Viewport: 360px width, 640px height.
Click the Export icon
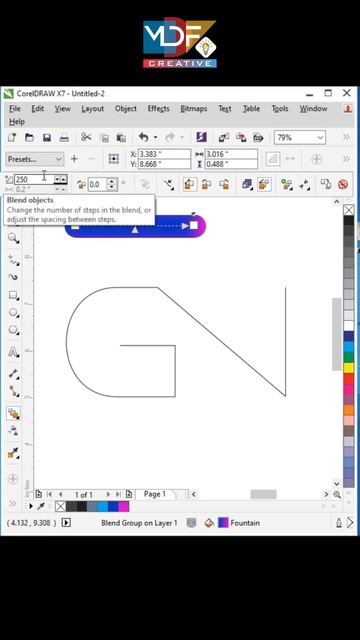coord(241,138)
